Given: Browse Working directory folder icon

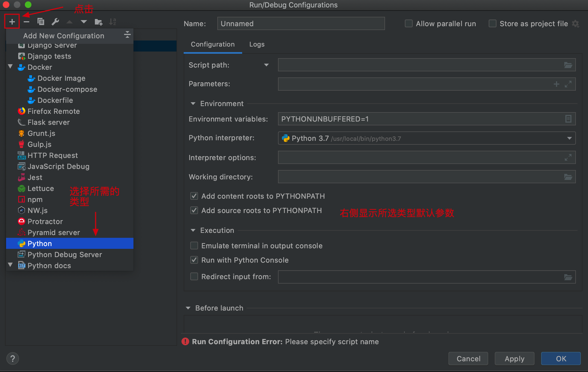Looking at the screenshot, I should pyautogui.click(x=568, y=177).
